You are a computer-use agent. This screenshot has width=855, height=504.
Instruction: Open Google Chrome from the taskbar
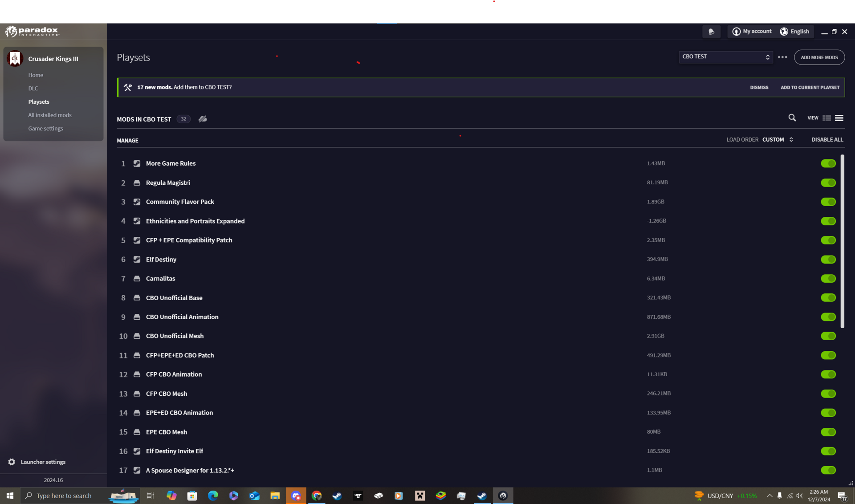point(317,496)
